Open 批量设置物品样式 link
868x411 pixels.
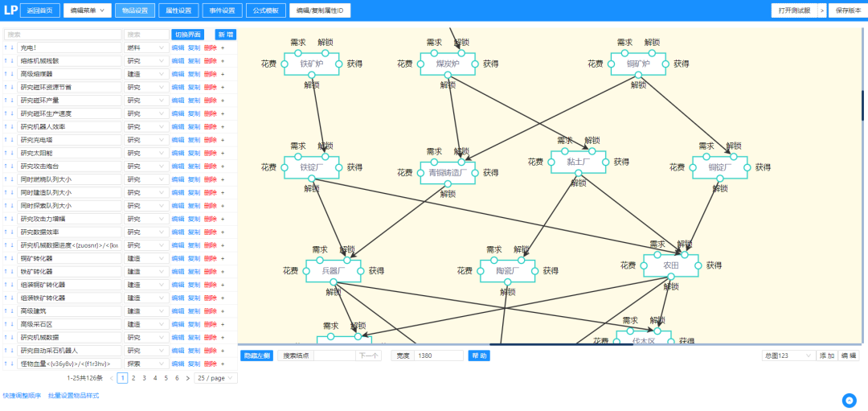(74, 396)
